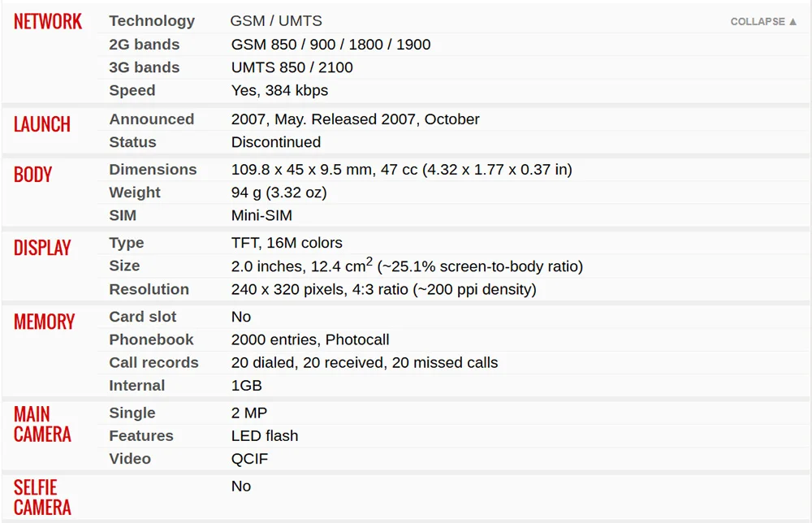Open the Call records label link
812x523 pixels.
tap(153, 362)
